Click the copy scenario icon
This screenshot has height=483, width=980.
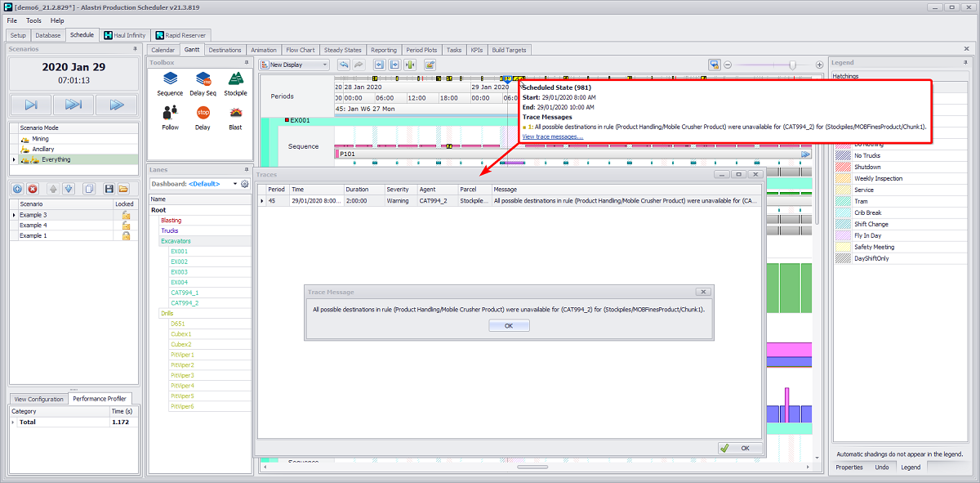(89, 189)
